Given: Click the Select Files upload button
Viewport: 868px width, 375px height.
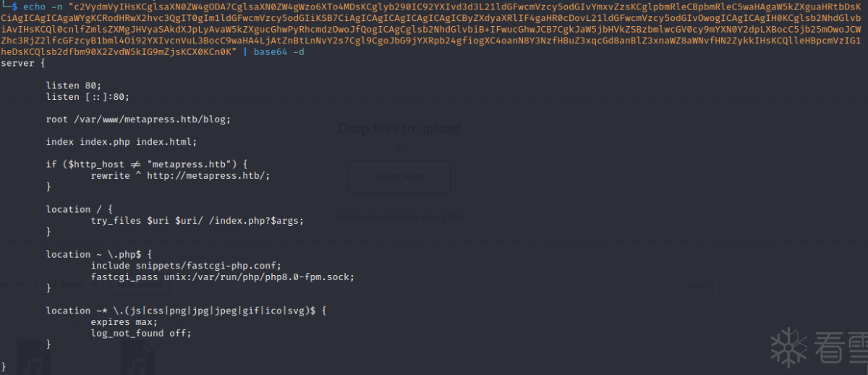Looking at the screenshot, I should point(399,177).
